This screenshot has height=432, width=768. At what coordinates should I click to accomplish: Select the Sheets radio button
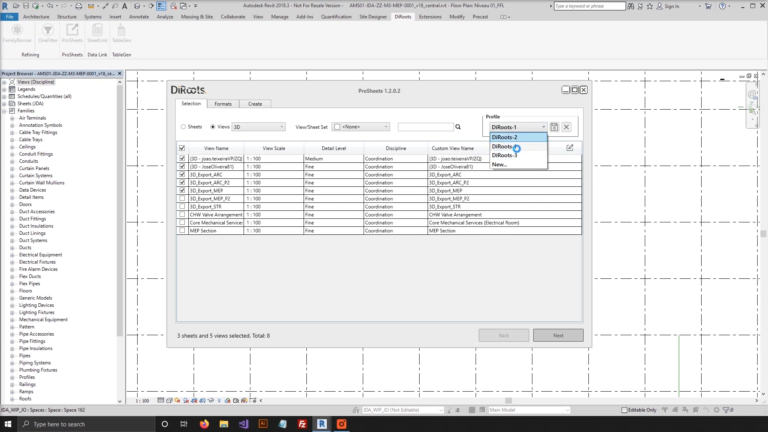coord(183,127)
